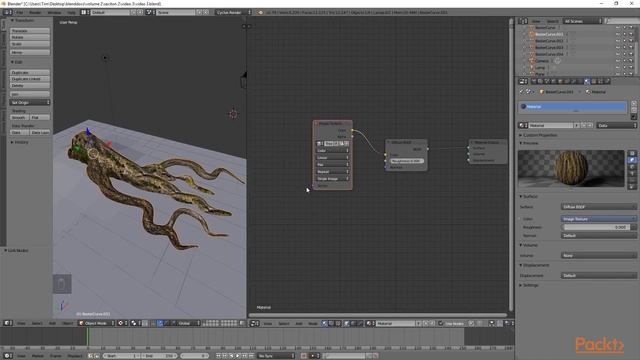Open the node editor Add menu
640x360 pixels.
[299, 323]
